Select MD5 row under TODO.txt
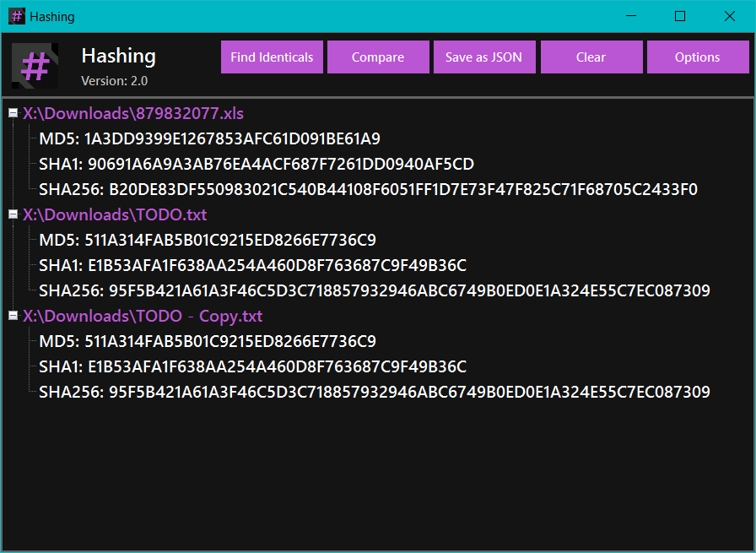 pos(208,241)
